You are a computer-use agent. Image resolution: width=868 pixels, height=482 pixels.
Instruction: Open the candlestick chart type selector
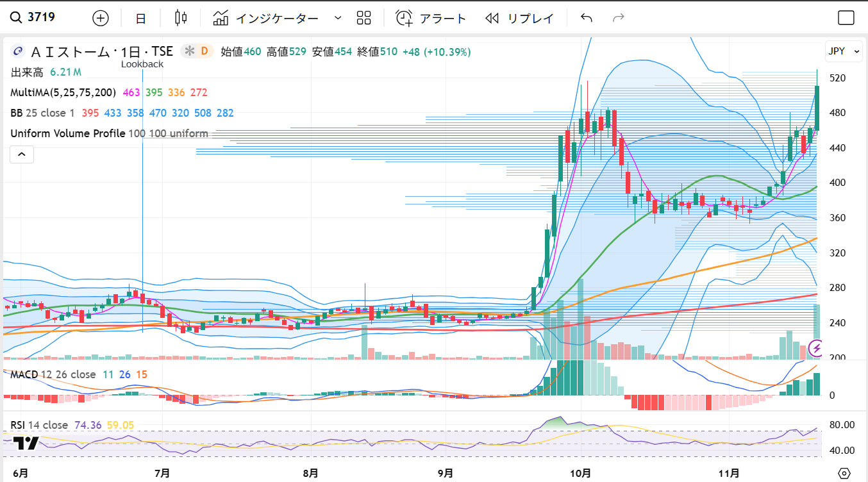tap(181, 18)
